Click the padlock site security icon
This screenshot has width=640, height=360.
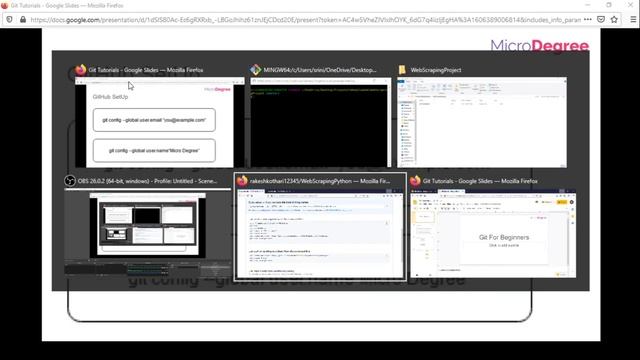click(x=23, y=19)
